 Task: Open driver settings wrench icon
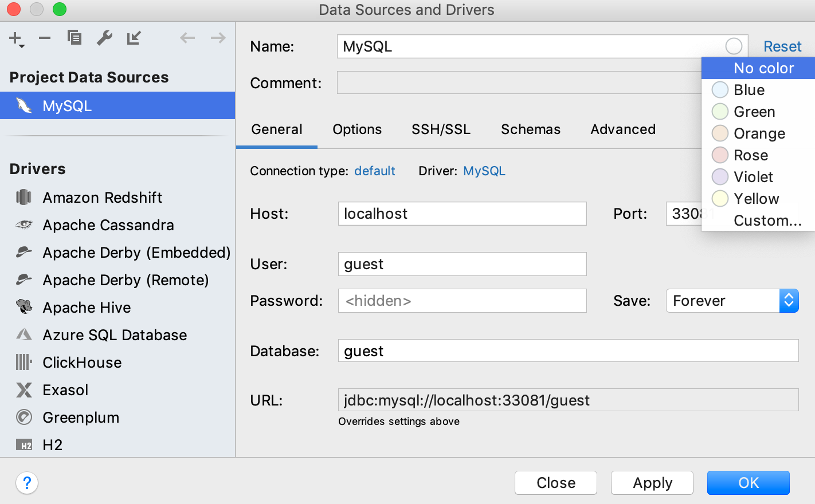pos(104,38)
